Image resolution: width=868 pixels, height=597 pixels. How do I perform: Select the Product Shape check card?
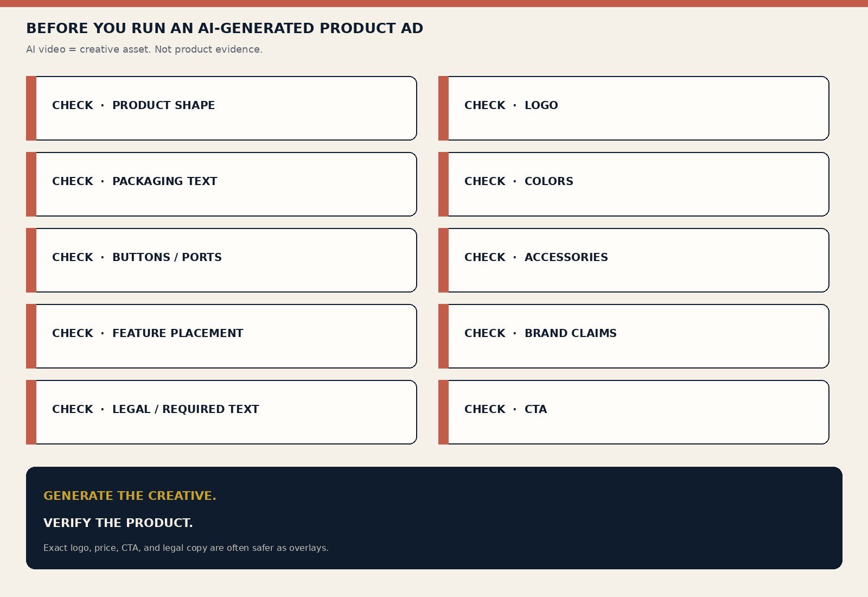click(221, 108)
